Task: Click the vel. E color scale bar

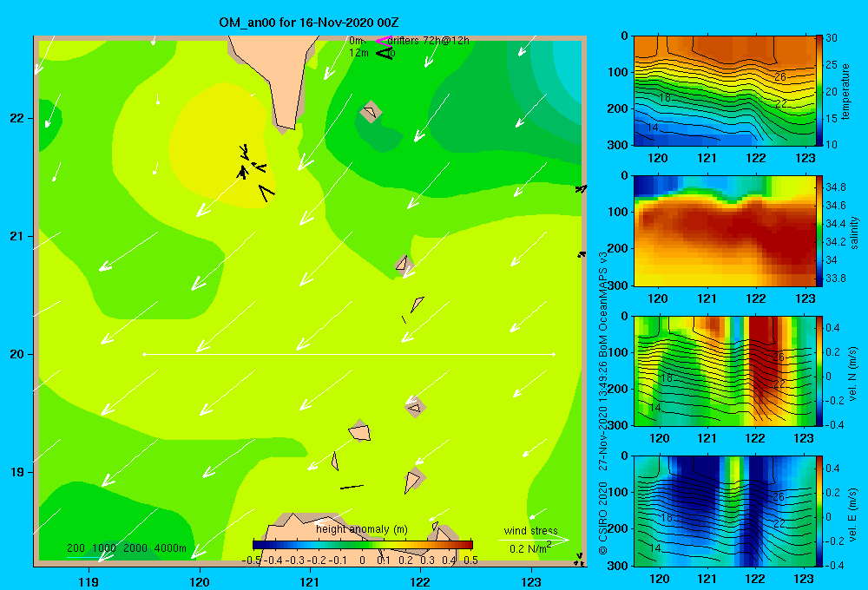Action: pos(819,511)
